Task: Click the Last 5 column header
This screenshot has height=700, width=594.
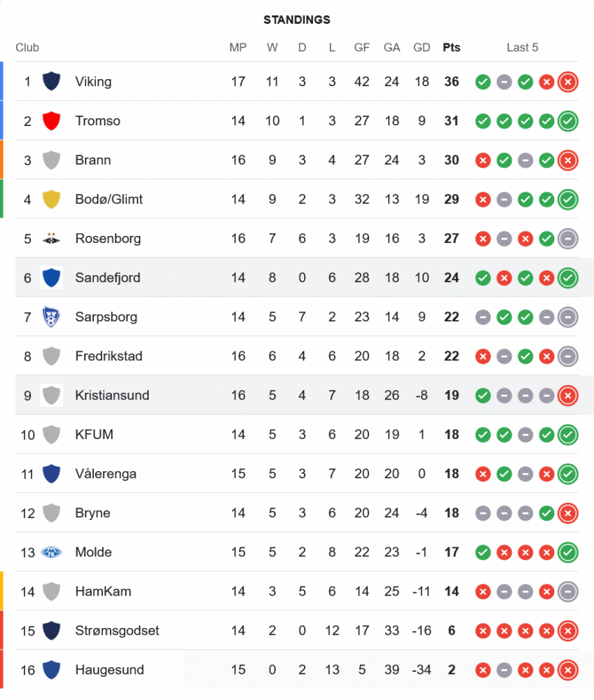Action: (523, 48)
